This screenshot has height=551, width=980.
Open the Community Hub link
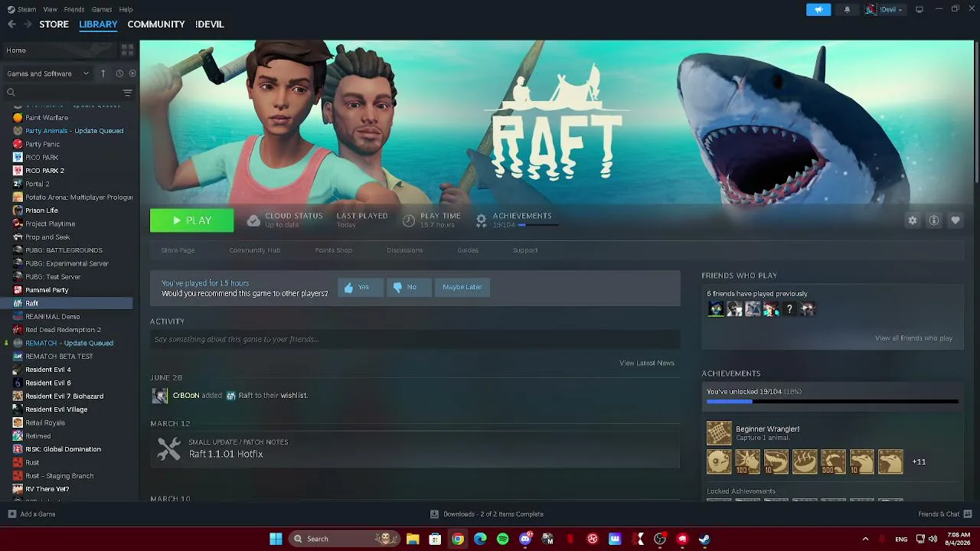click(x=255, y=250)
